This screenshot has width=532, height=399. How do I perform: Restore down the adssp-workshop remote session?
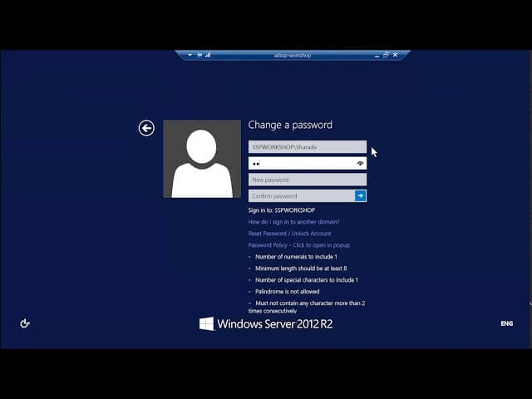click(x=386, y=55)
